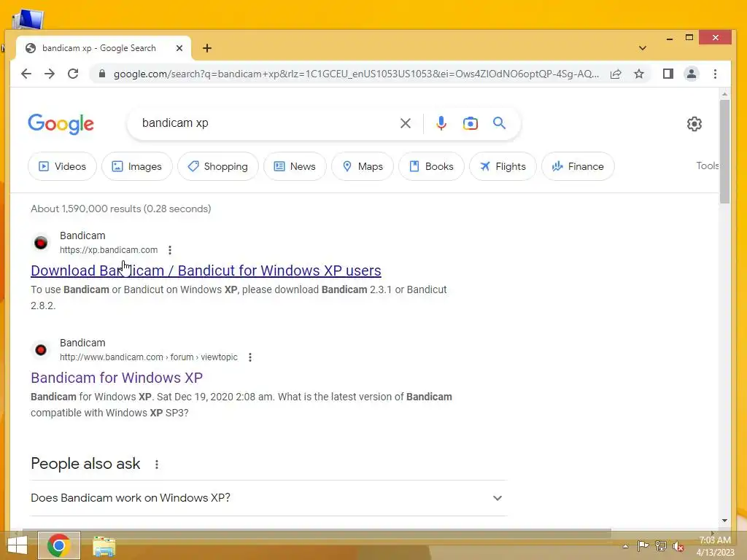Click the scroll down arrow of the page
The height and width of the screenshot is (560, 747).
[724, 521]
